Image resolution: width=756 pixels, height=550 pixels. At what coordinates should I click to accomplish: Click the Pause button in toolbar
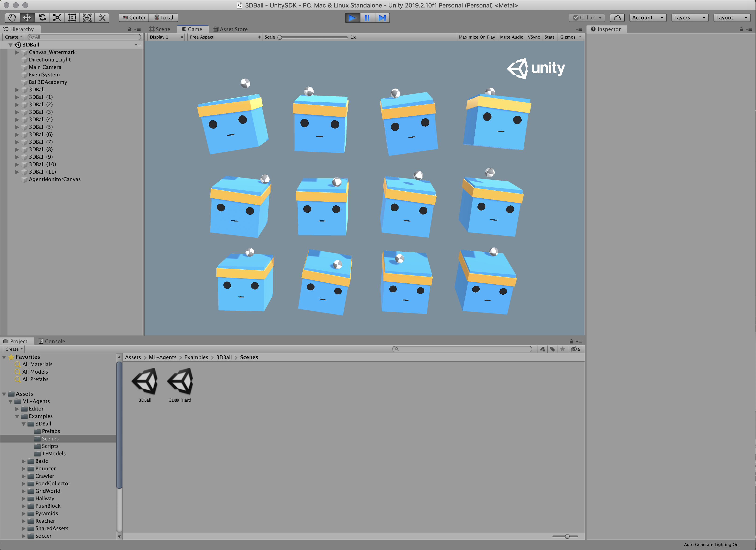click(x=366, y=18)
